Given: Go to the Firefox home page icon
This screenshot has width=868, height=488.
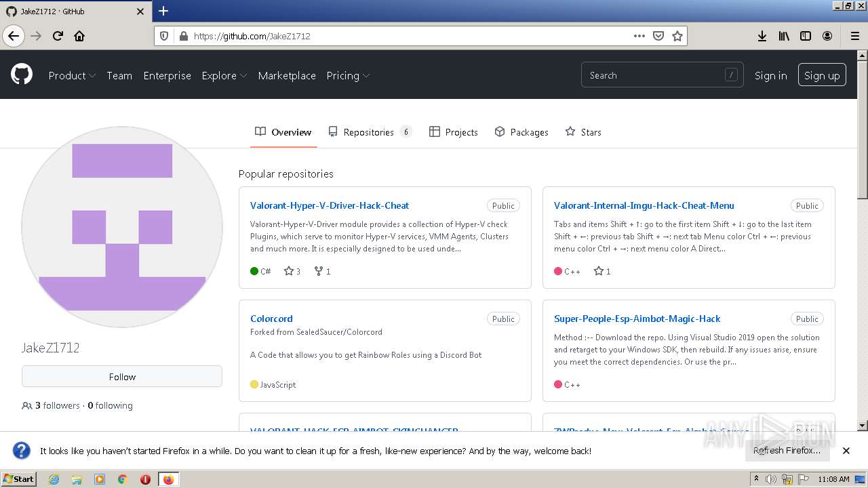Looking at the screenshot, I should coord(79,36).
